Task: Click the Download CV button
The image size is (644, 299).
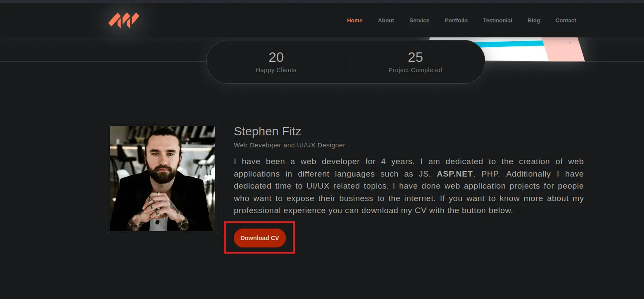Action: (x=260, y=238)
